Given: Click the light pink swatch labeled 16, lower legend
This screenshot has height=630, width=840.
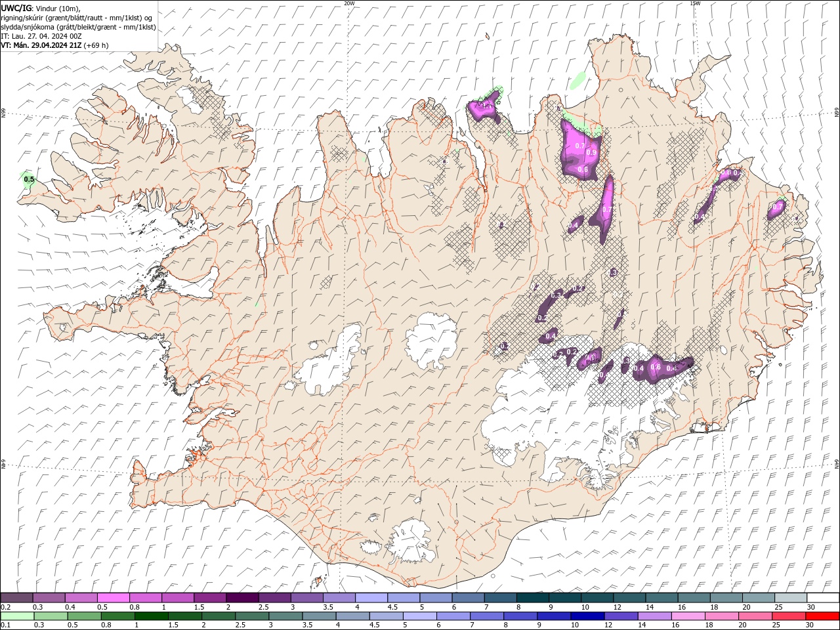Looking at the screenshot, I should [687, 616].
